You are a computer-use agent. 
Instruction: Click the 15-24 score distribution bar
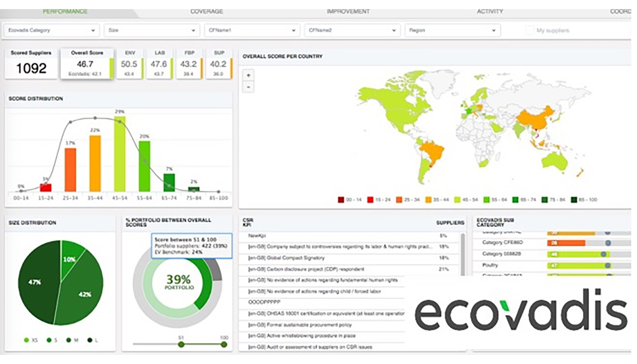pos(45,188)
